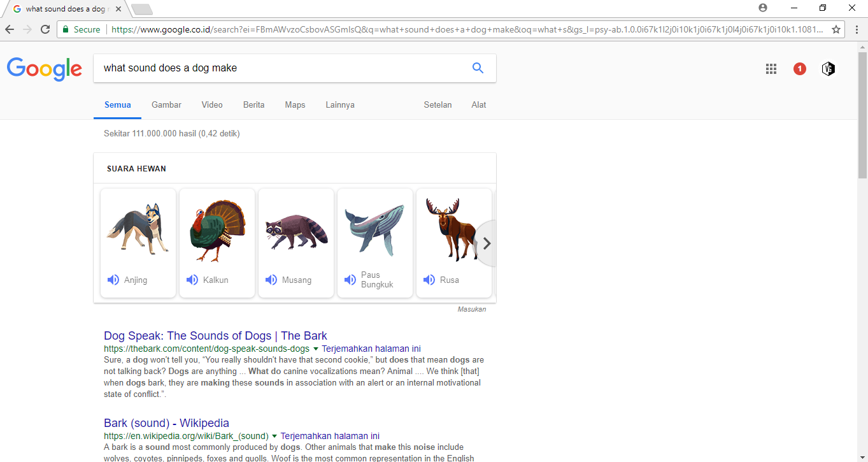Expand the animal sounds carousel rightward

(487, 243)
